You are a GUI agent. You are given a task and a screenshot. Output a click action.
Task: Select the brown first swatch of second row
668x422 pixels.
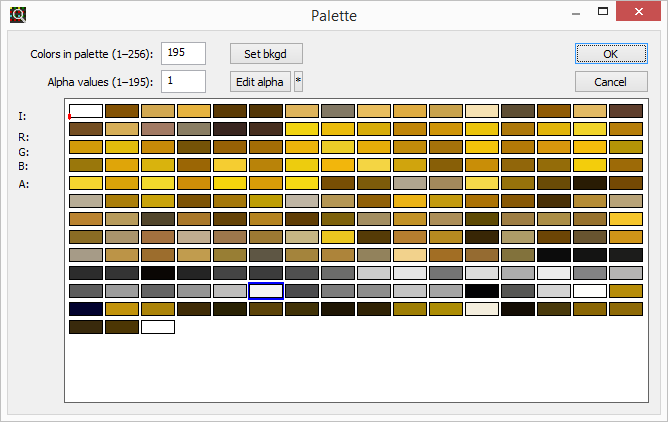coord(86,129)
